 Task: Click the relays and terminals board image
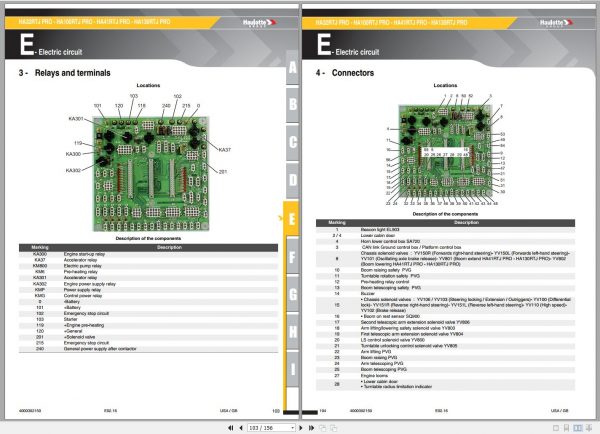click(x=151, y=174)
